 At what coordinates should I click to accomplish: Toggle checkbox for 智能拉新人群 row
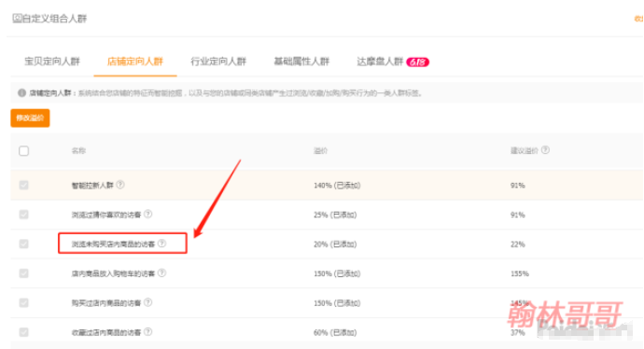[x=24, y=185]
